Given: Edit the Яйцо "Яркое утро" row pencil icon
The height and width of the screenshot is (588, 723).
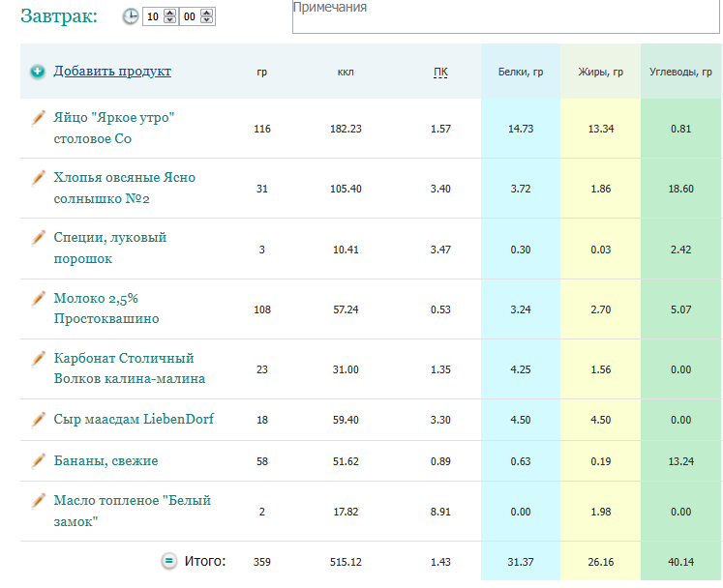Looking at the screenshot, I should [x=39, y=118].
